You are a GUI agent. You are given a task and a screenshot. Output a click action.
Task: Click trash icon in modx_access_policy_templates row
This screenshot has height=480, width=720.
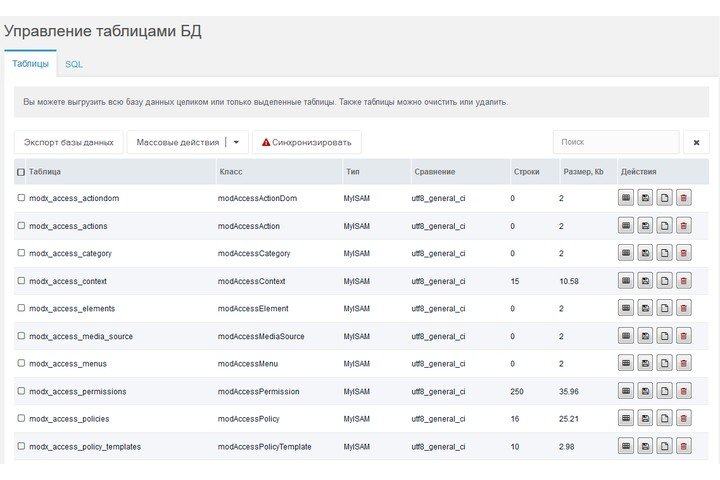684,446
